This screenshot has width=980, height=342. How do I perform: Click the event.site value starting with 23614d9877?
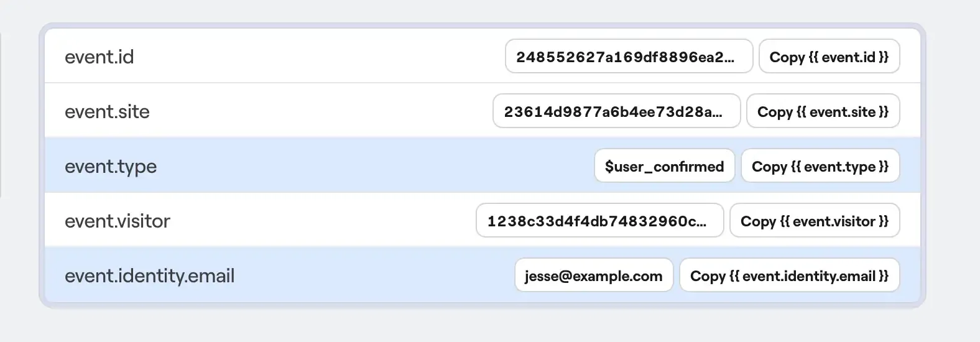tap(616, 112)
